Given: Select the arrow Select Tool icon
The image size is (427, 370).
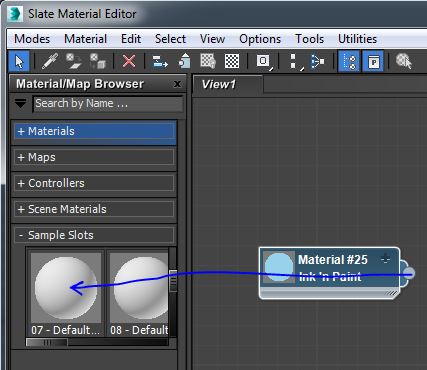Looking at the screenshot, I should tap(19, 62).
